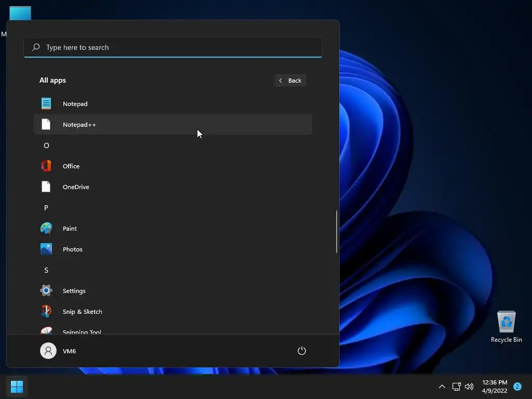Click the network tray icon
The image size is (532, 399).
click(456, 387)
